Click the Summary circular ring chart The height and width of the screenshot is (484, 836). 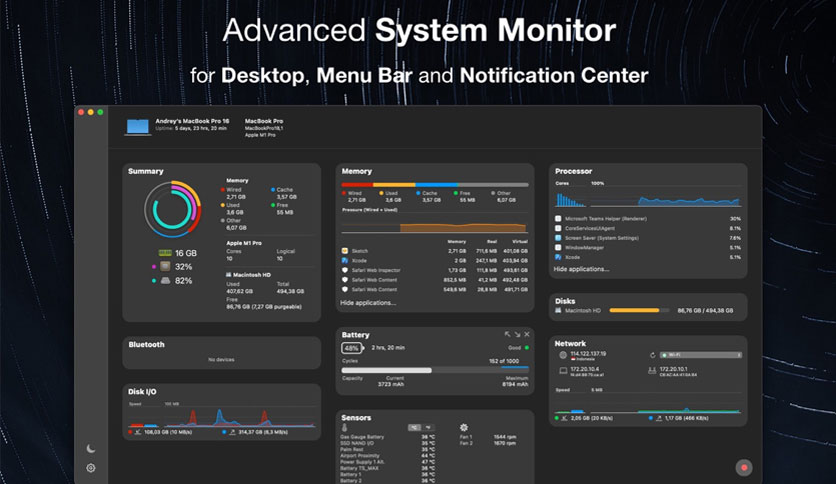(173, 209)
